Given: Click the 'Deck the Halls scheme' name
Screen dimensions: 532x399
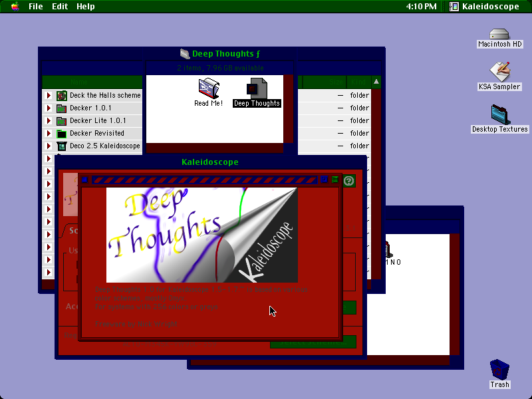Looking at the screenshot, I should [105, 95].
